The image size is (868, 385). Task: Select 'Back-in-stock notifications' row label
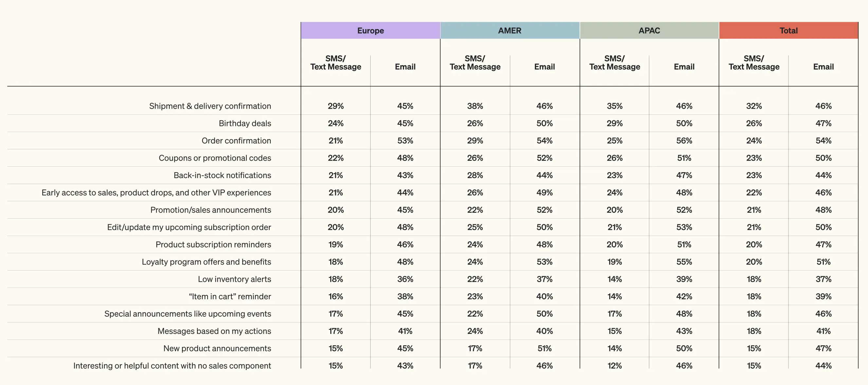pos(222,175)
